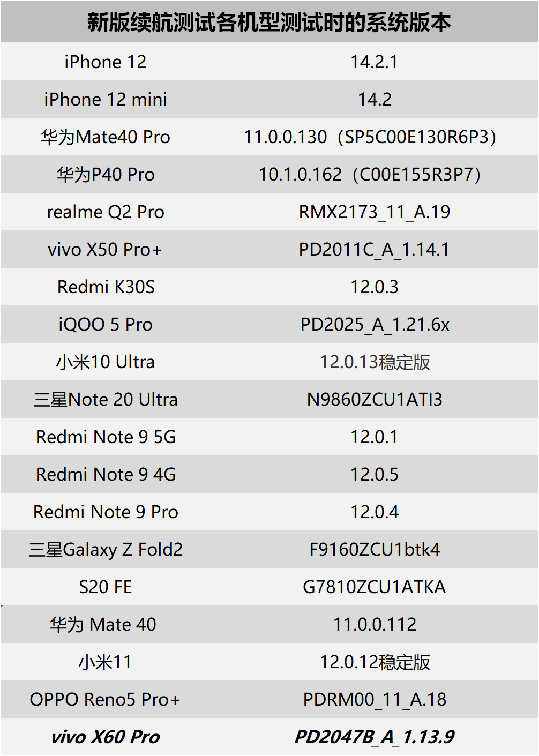Click the RMX2173_11_A.19 version cell

375,212
